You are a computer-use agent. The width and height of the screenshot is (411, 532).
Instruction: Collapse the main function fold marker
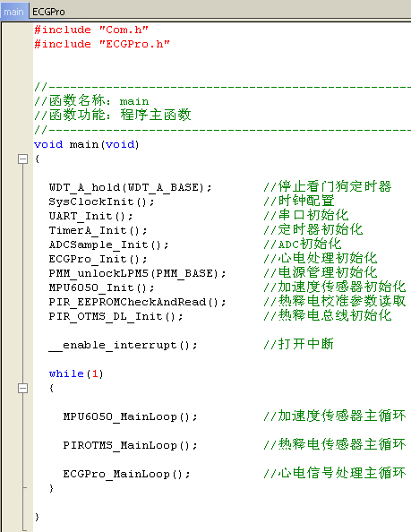(22, 159)
